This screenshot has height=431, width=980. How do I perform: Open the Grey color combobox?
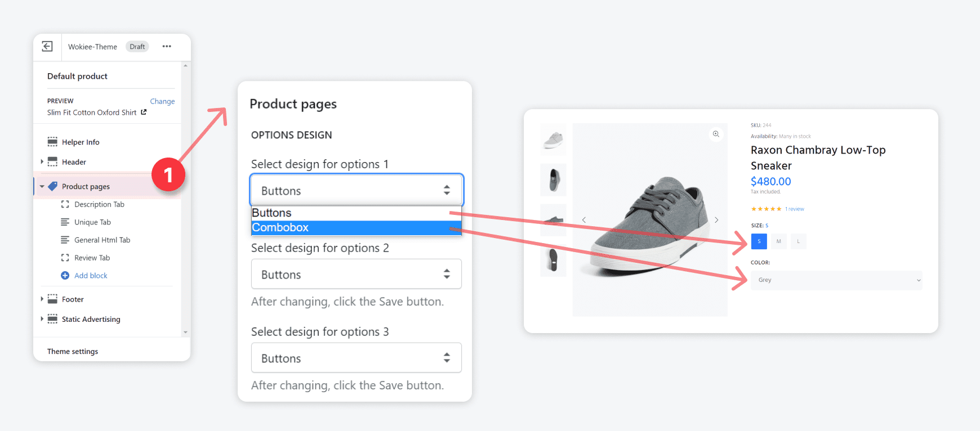click(836, 280)
